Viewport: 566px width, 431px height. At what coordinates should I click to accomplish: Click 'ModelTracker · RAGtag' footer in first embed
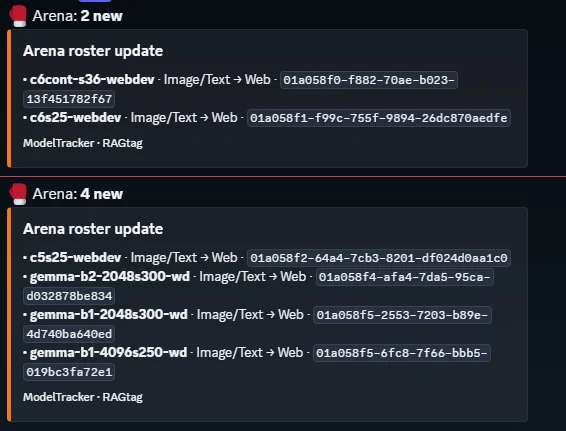point(83,143)
